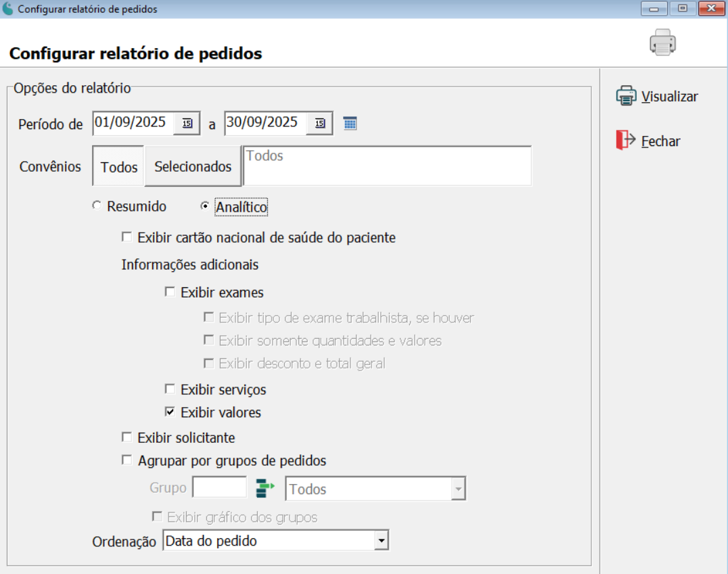Minimize the Configurar relatório window
728x574 pixels.
point(654,8)
